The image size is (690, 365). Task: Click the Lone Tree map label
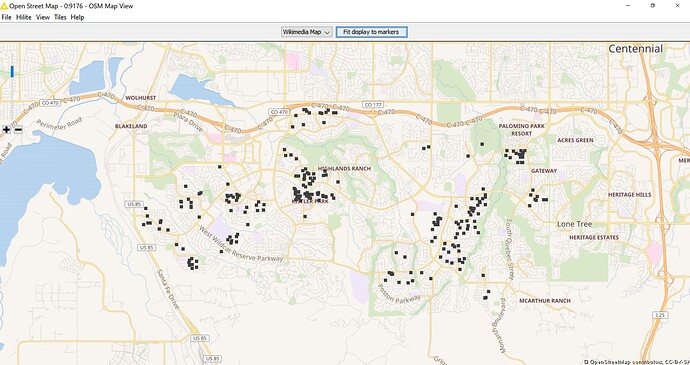tap(575, 224)
